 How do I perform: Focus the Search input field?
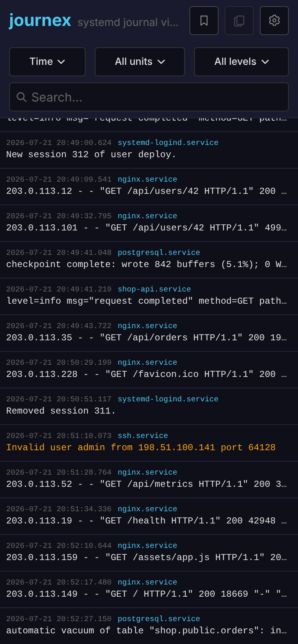pos(149,97)
